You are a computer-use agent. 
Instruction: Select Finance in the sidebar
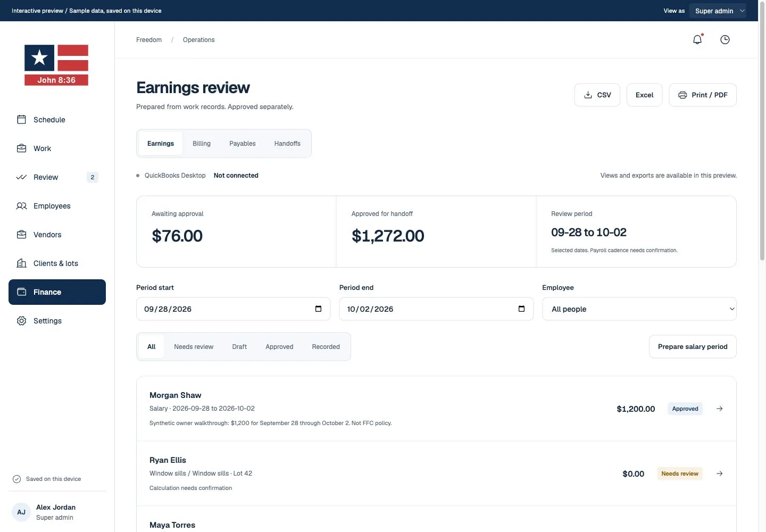57,292
